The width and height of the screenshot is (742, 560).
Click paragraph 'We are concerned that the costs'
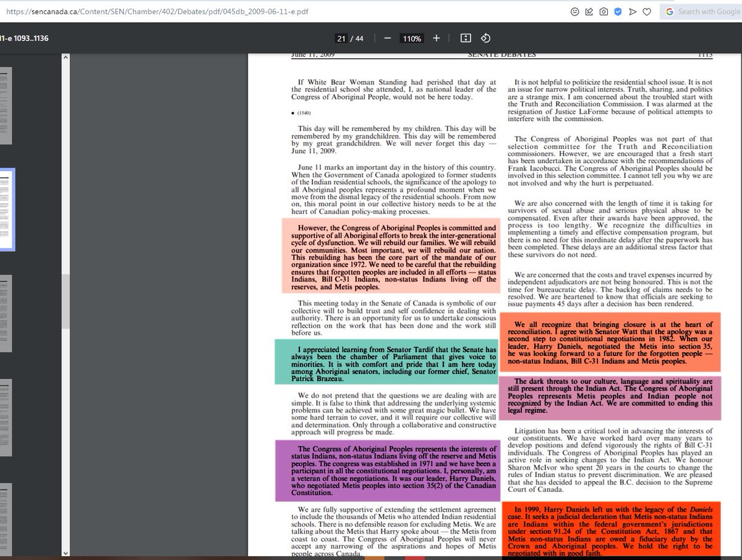point(610,289)
